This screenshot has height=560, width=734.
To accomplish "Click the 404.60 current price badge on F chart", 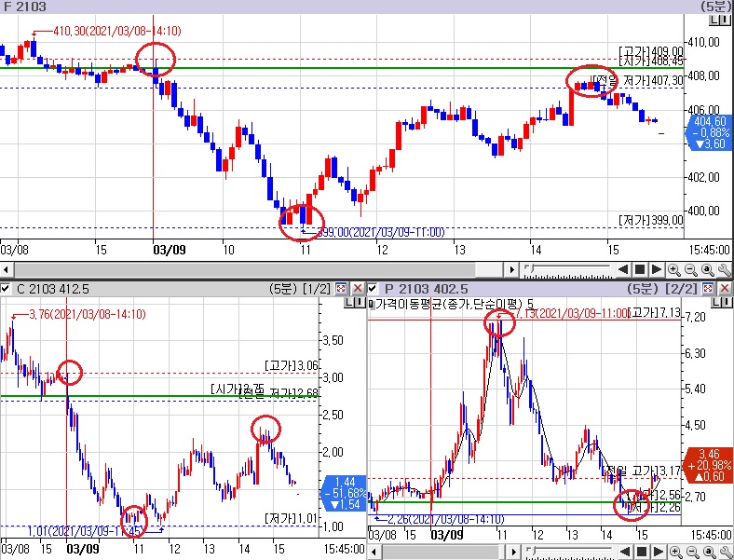I will [x=709, y=132].
